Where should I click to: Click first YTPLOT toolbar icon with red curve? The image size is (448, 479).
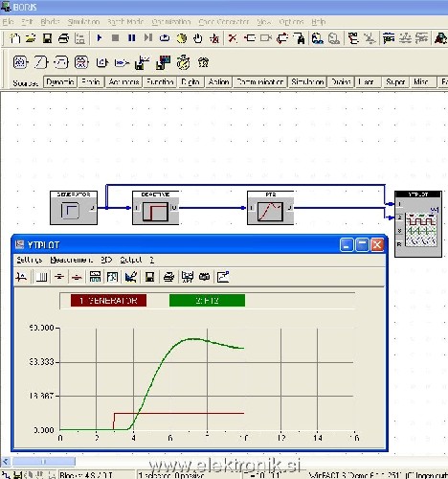pos(21,277)
